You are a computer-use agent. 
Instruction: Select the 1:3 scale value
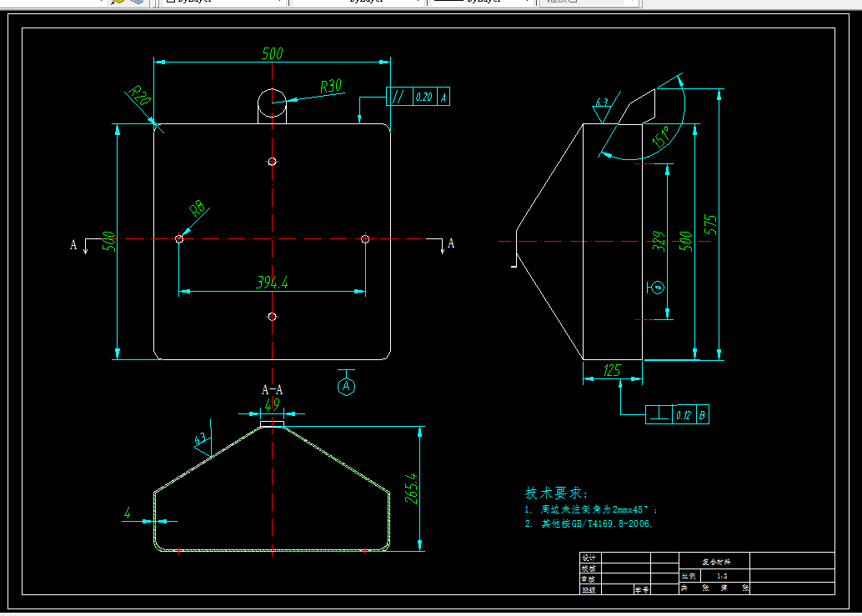(722, 576)
